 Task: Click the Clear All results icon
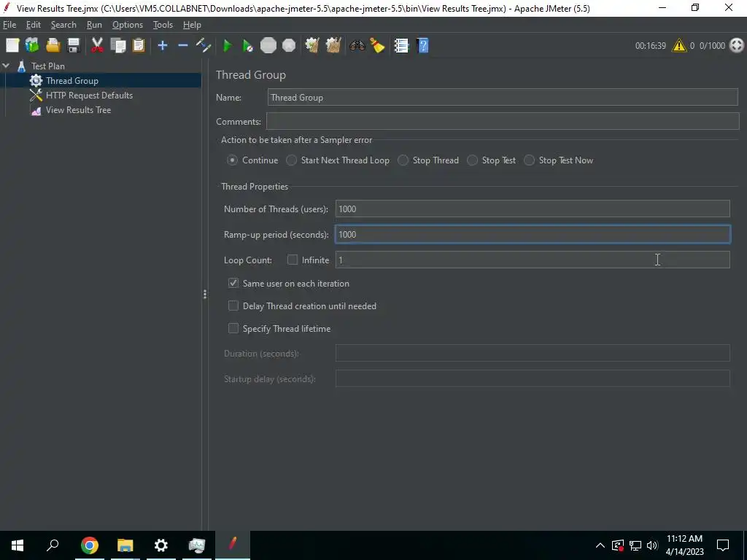333,46
